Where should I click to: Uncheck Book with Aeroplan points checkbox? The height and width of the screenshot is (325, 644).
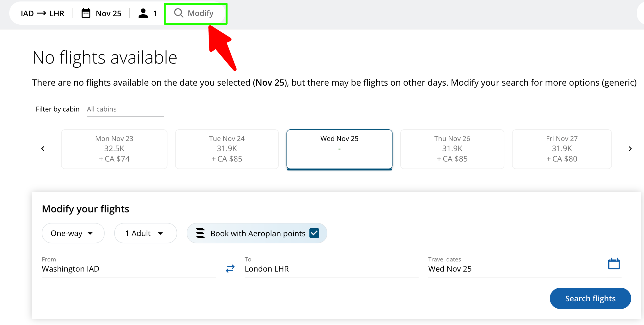click(314, 233)
